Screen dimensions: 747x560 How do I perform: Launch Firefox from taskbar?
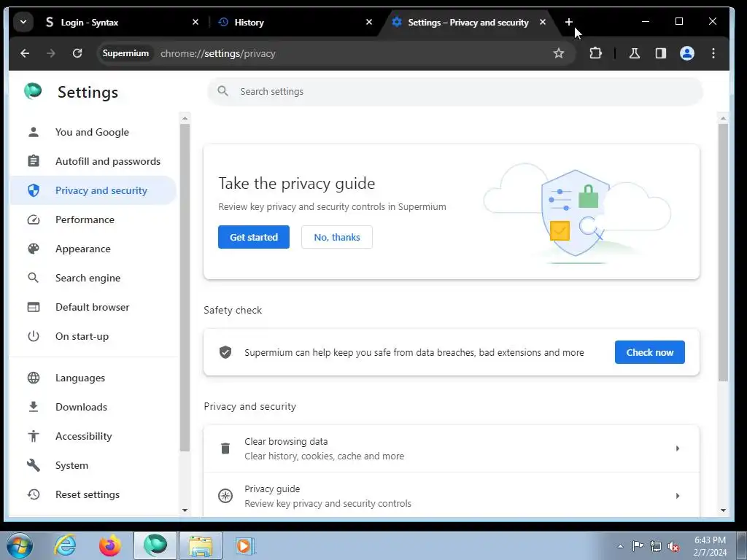[110, 545]
